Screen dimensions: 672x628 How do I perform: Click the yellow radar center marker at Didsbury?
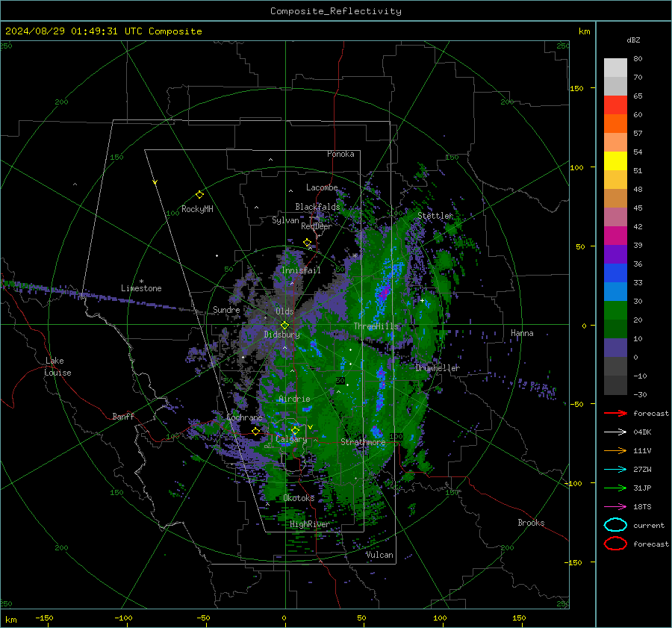tap(284, 326)
